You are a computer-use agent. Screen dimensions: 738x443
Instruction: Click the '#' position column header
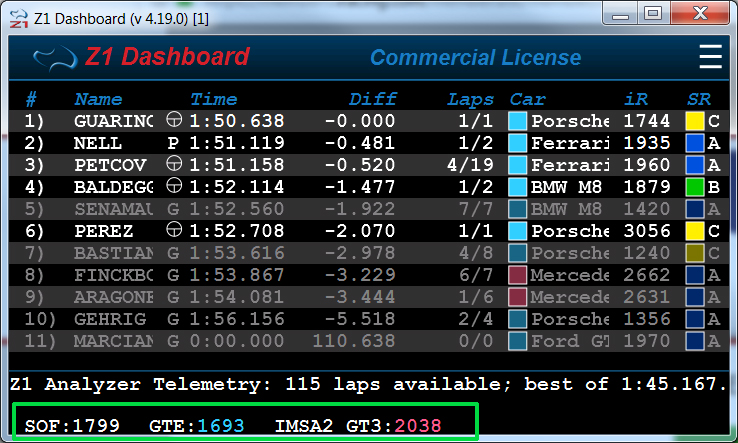coord(31,99)
